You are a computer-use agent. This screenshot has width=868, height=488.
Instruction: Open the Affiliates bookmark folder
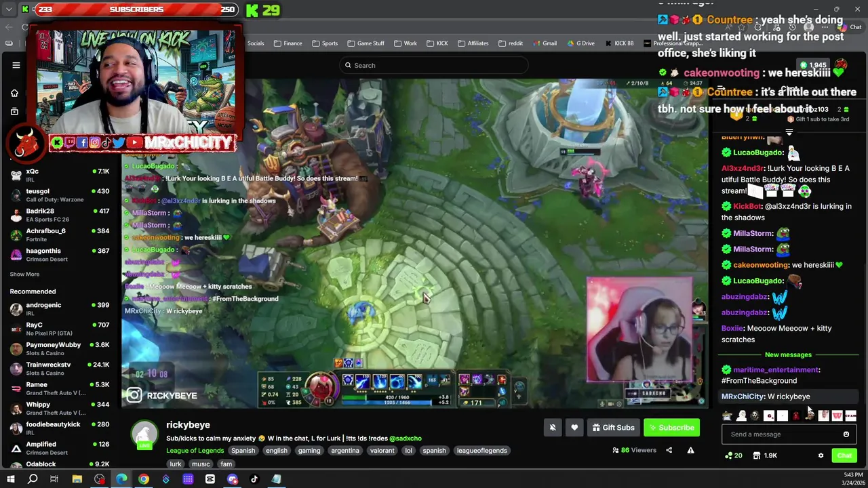point(472,43)
